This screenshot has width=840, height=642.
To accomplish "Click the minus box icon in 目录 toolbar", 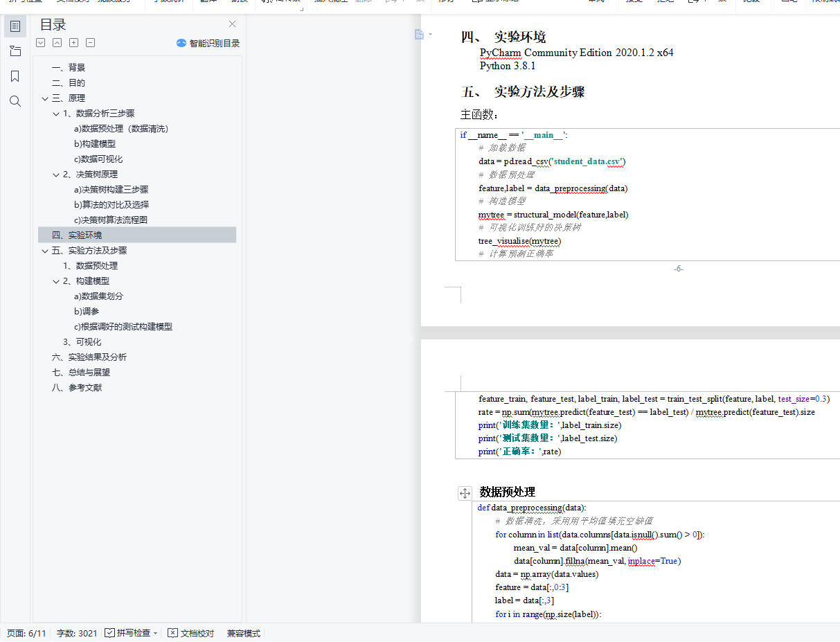I will 90,43.
